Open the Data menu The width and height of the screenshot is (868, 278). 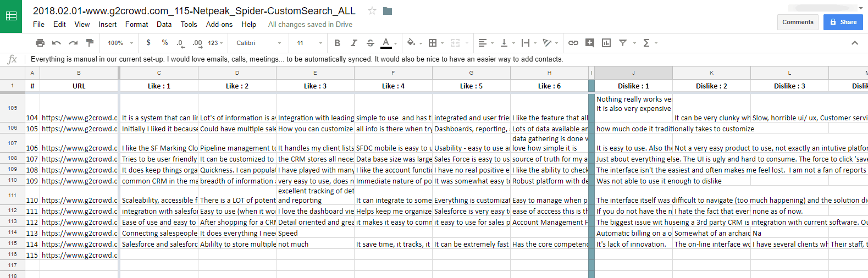tap(164, 24)
